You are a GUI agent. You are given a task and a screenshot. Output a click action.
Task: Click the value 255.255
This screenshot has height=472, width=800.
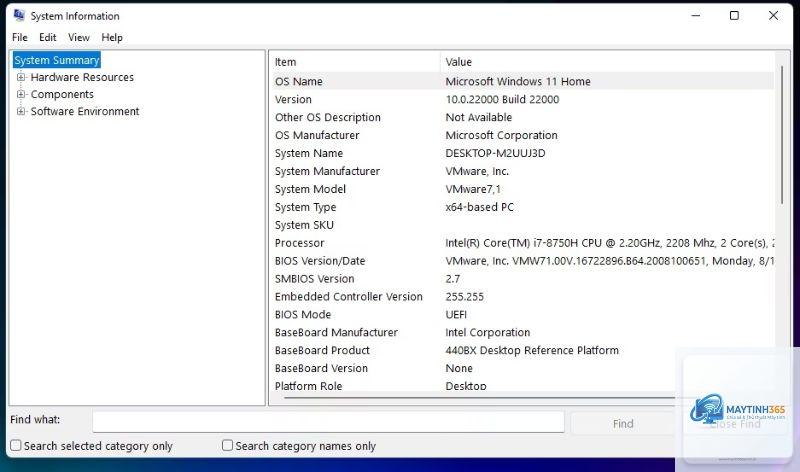coord(464,296)
